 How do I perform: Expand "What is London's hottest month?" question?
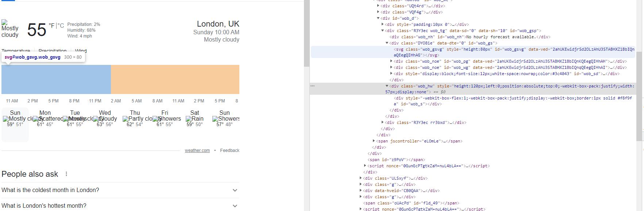120,206
